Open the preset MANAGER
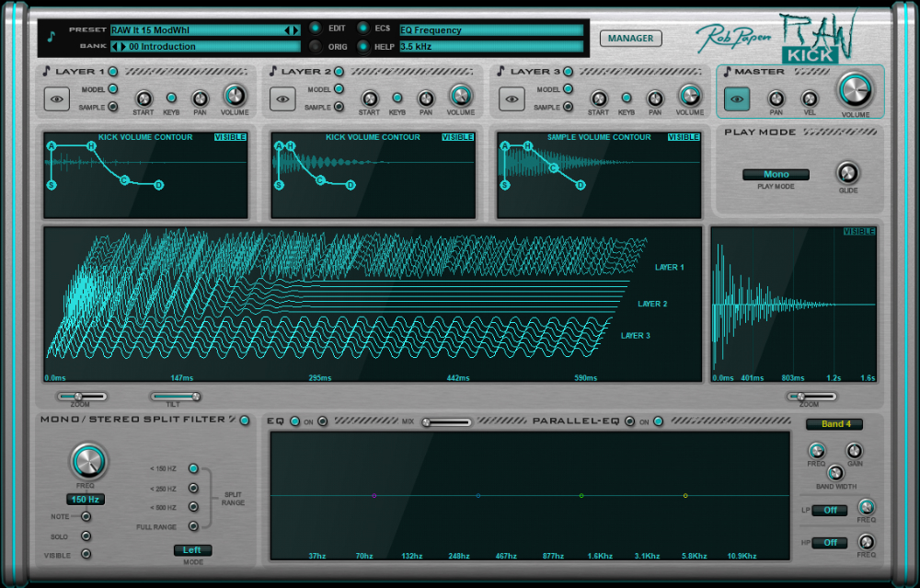The height and width of the screenshot is (588, 920). tap(633, 38)
